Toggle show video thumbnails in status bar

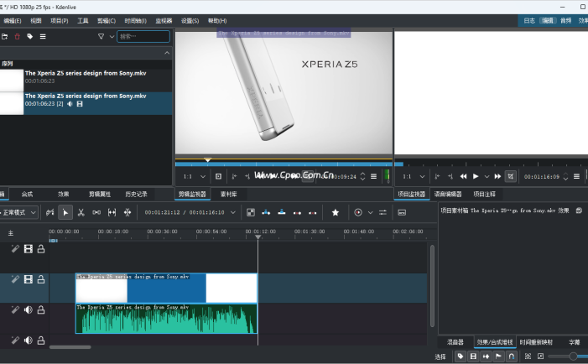pyautogui.click(x=473, y=356)
